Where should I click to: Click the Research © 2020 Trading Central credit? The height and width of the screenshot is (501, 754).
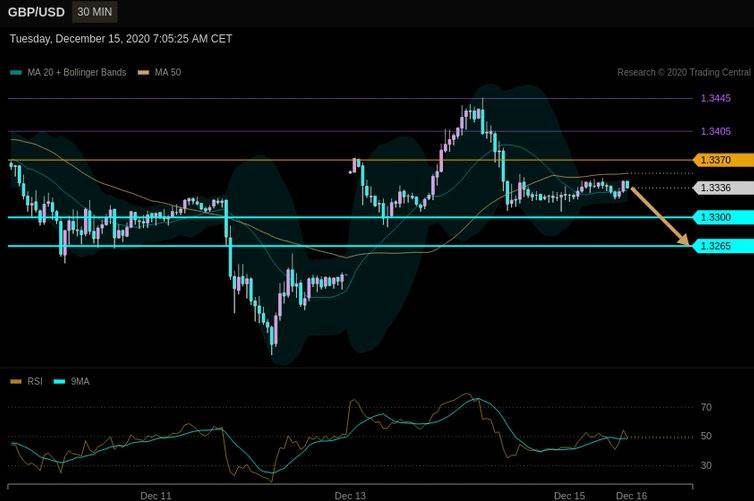684,73
